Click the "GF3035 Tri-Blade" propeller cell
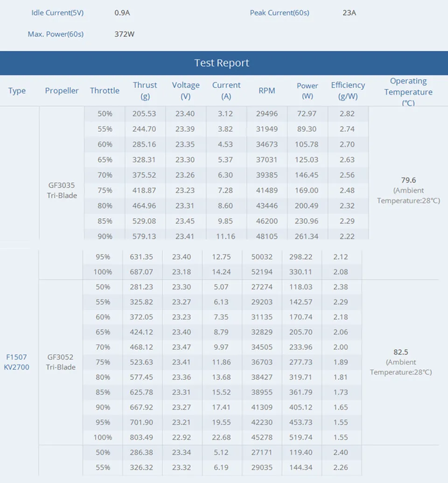The width and height of the screenshot is (448, 483). pos(62,191)
